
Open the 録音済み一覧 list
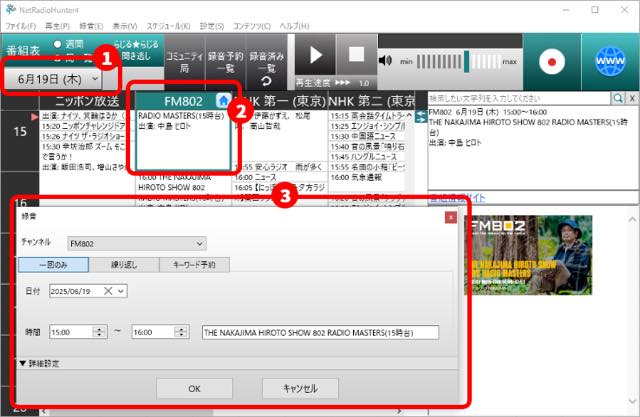tap(267, 62)
